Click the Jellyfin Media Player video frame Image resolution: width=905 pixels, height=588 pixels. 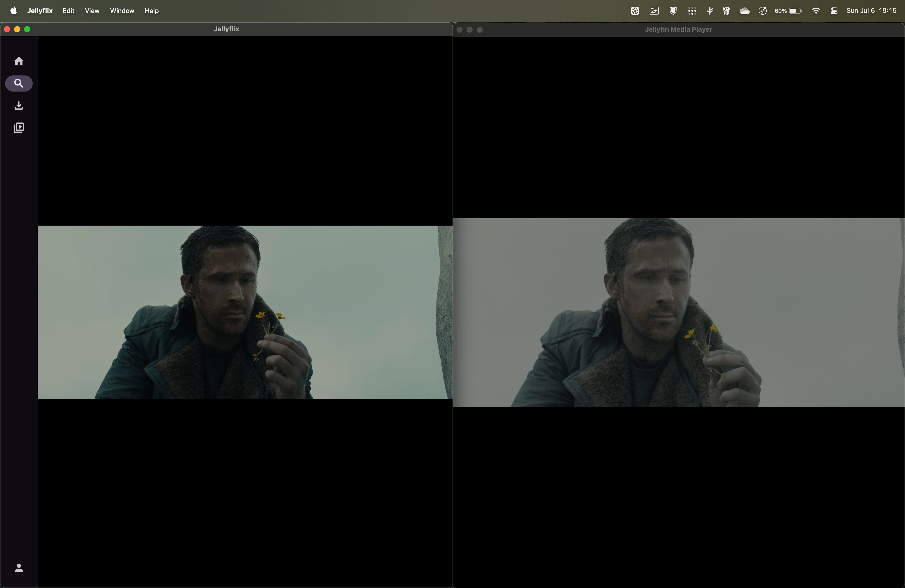[678, 312]
